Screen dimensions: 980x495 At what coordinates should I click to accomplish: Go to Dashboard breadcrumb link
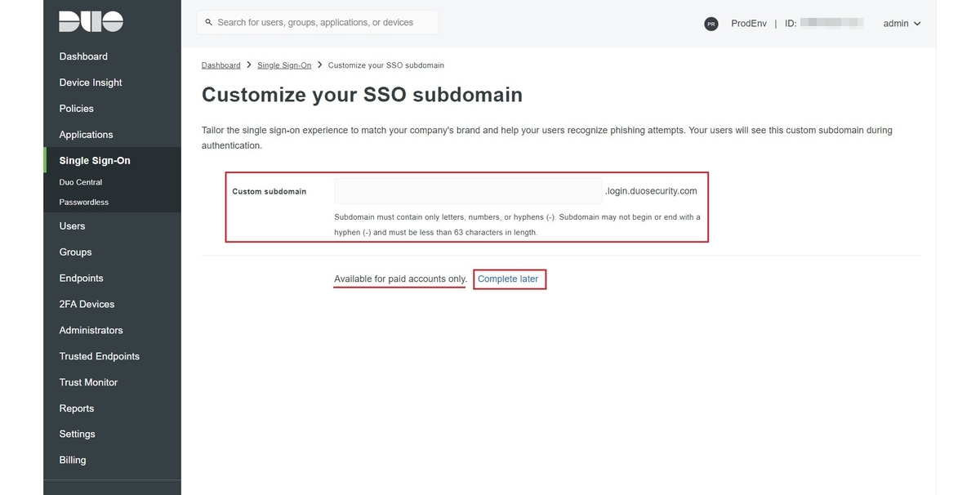(x=220, y=65)
